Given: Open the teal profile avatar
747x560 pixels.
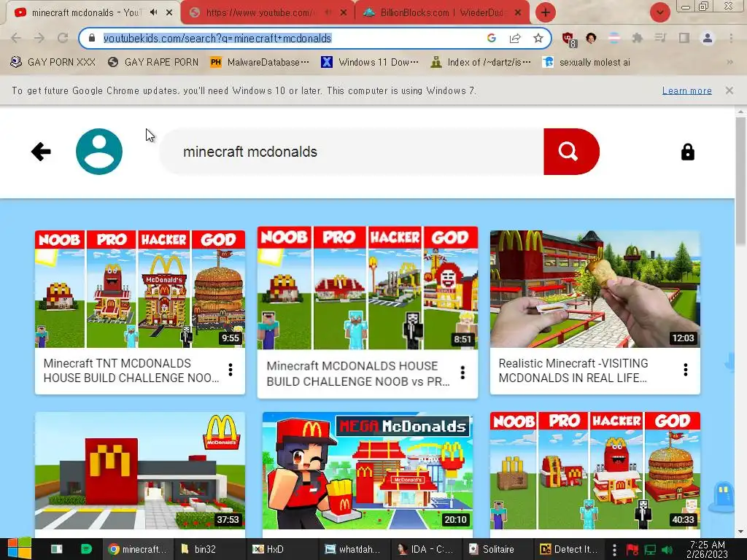Looking at the screenshot, I should (x=99, y=152).
